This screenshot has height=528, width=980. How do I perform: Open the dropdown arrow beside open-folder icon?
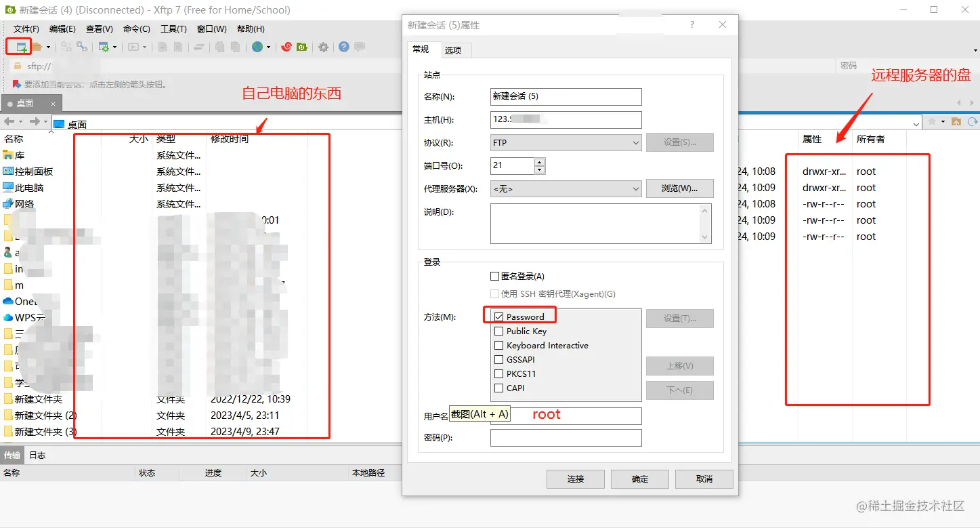tap(48, 47)
